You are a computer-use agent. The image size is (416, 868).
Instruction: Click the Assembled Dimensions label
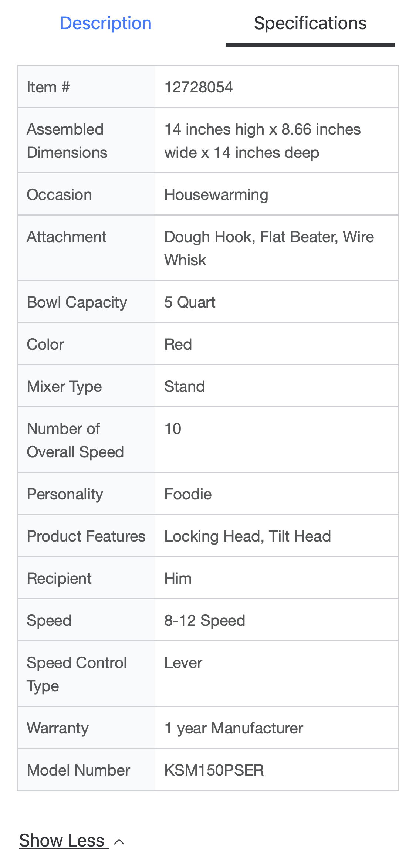point(67,141)
